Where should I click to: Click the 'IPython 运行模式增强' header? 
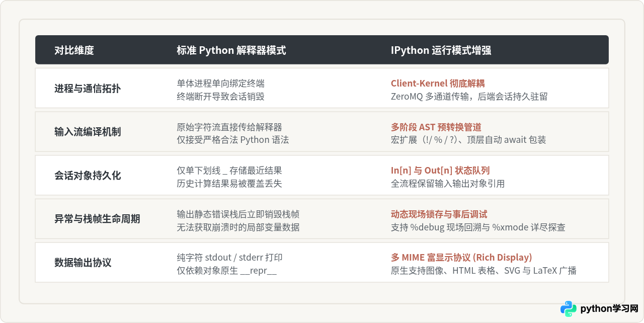point(441,50)
